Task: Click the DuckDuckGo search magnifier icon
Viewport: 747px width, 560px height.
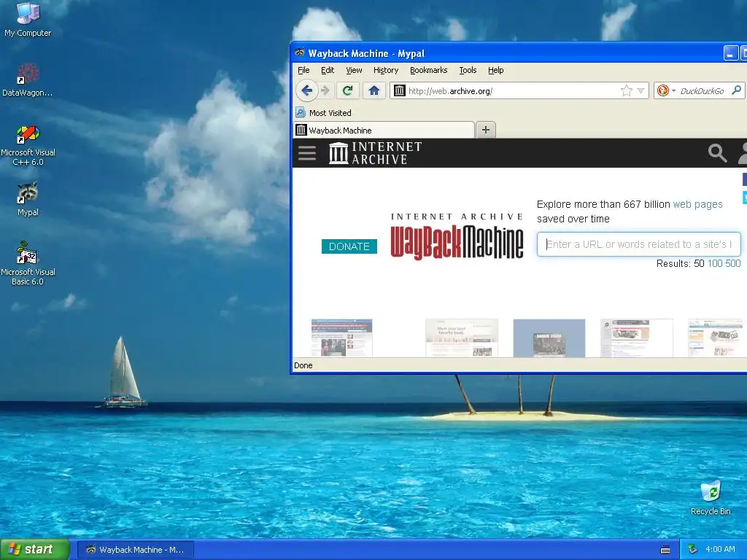Action: tap(737, 90)
